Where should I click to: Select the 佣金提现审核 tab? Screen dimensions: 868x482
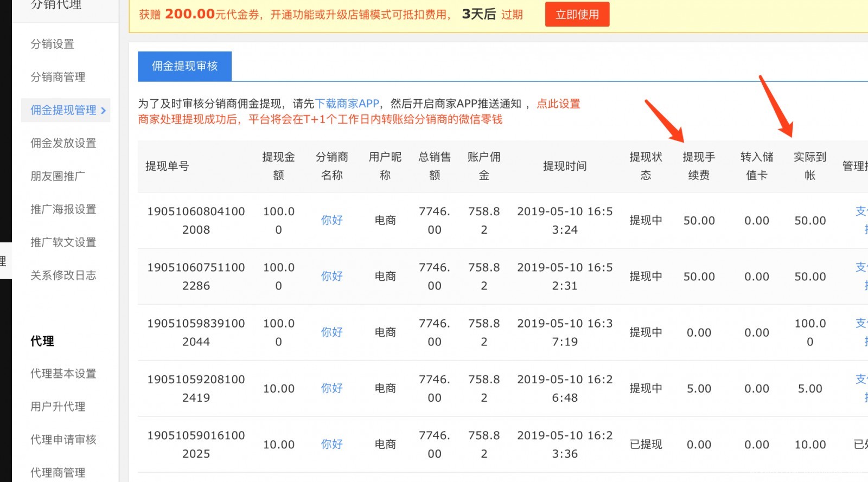(184, 66)
